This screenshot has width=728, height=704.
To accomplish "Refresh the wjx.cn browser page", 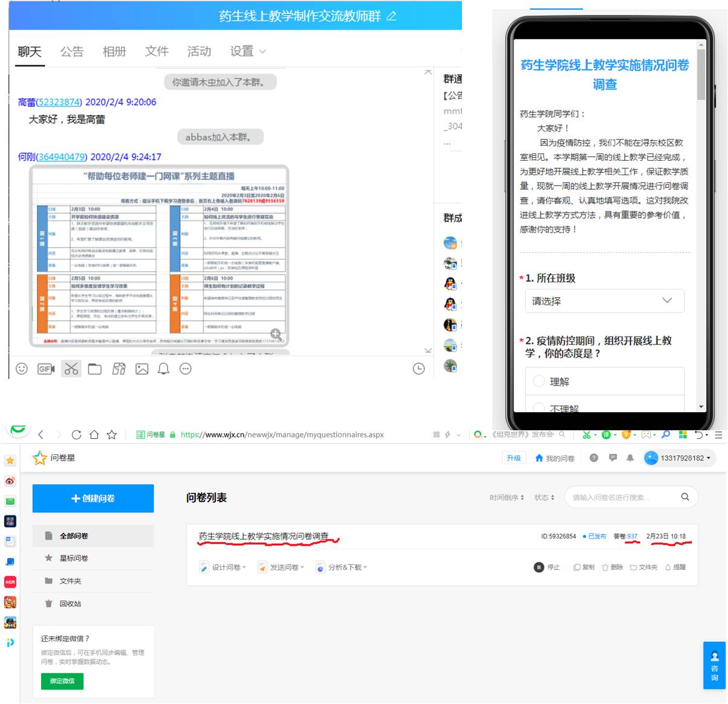I will 76,434.
